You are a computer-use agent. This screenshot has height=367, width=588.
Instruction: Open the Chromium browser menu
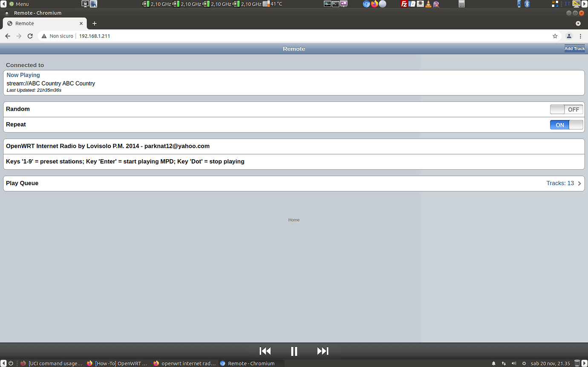tap(581, 36)
